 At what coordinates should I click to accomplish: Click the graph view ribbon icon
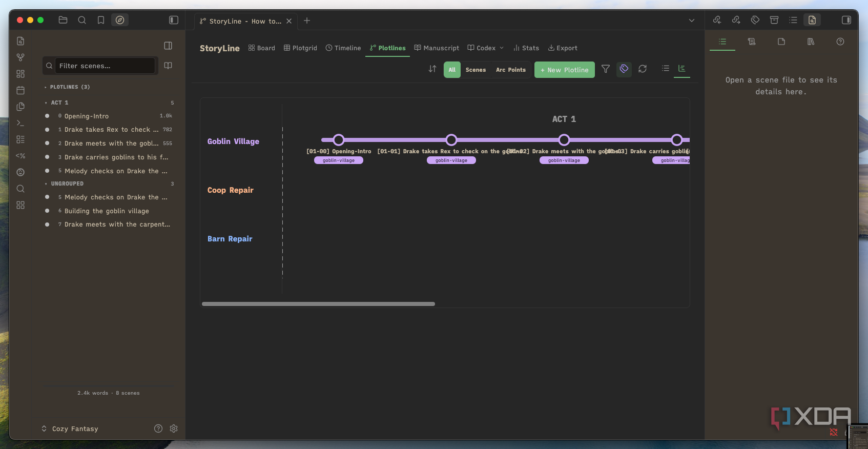click(20, 57)
